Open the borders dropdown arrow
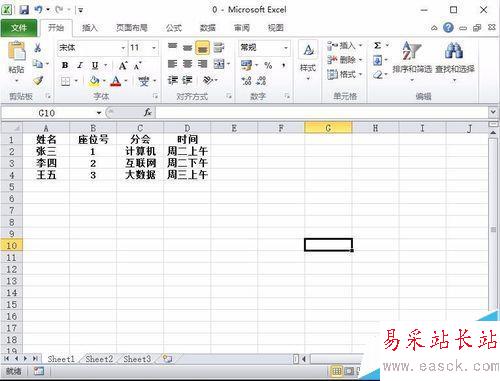 [76, 81]
